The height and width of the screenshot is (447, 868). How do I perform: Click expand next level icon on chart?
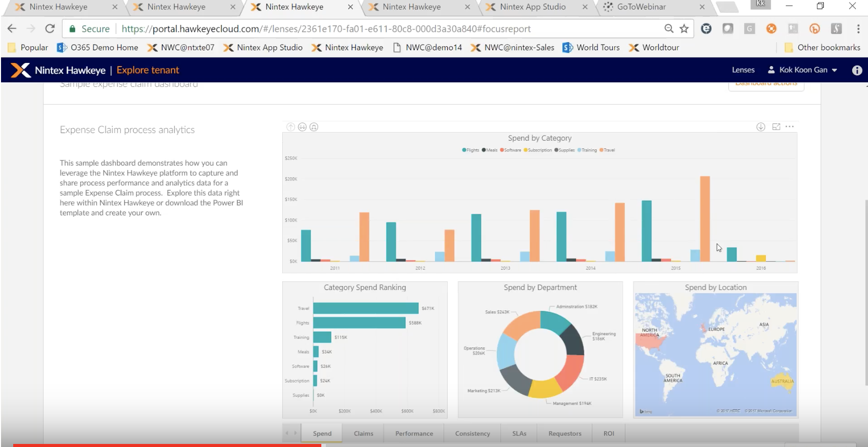(314, 127)
